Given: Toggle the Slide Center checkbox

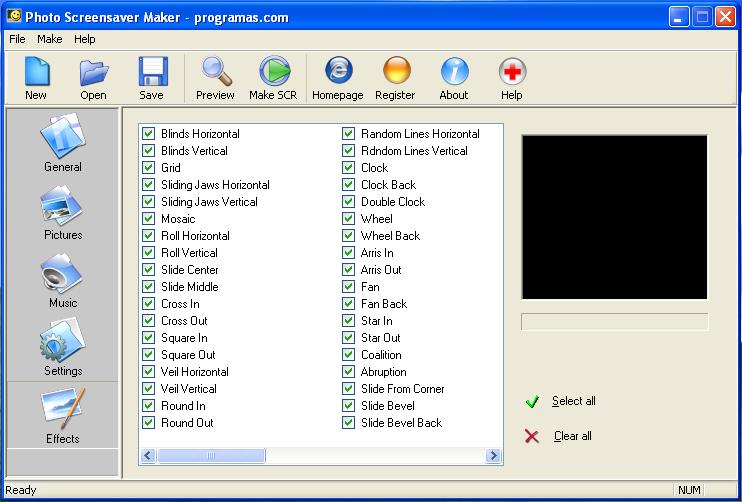Looking at the screenshot, I should click(x=149, y=270).
